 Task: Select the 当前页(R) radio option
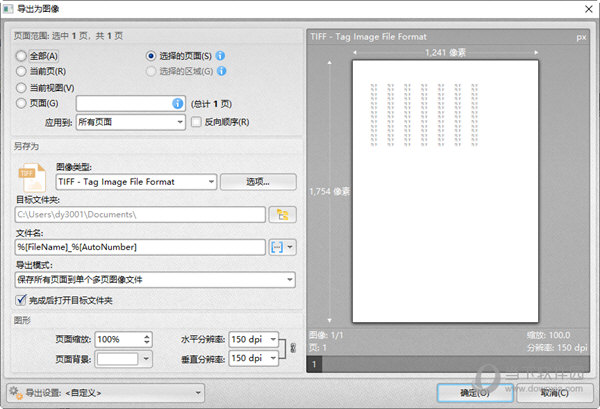(21, 71)
